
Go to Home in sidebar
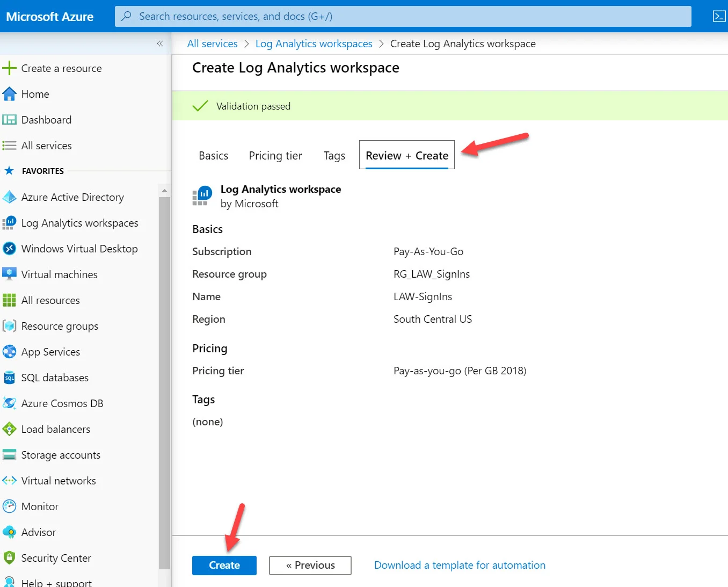click(35, 94)
